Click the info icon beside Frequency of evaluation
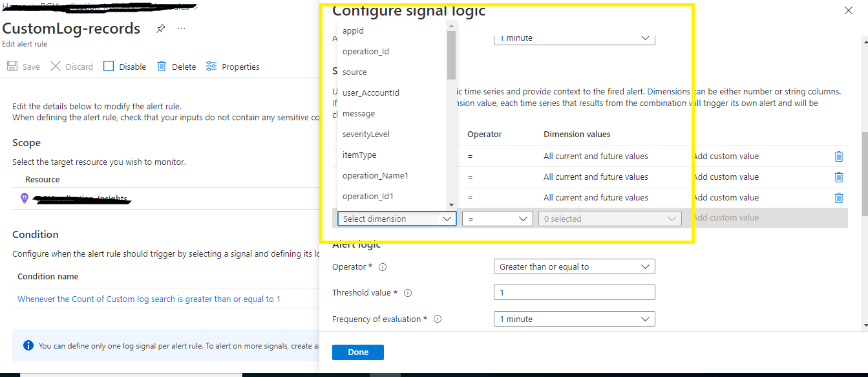This screenshot has width=868, height=377. 438,319
